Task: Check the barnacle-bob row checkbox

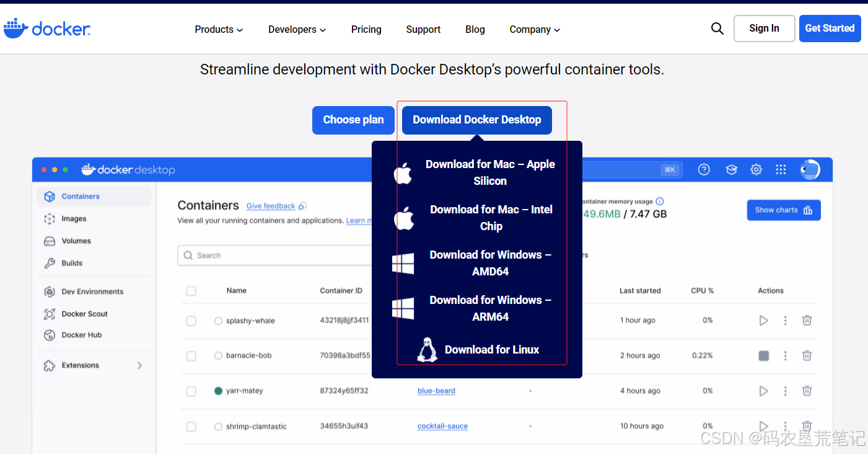Action: 191,356
